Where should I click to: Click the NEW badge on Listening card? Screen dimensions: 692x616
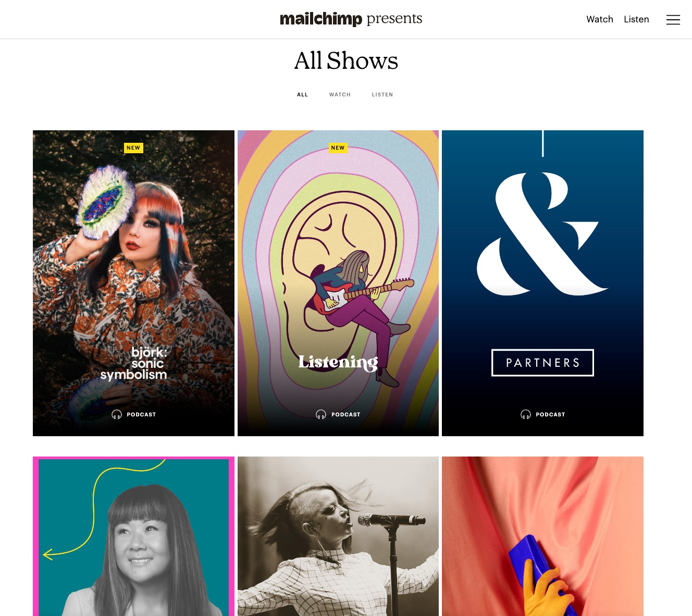(338, 148)
